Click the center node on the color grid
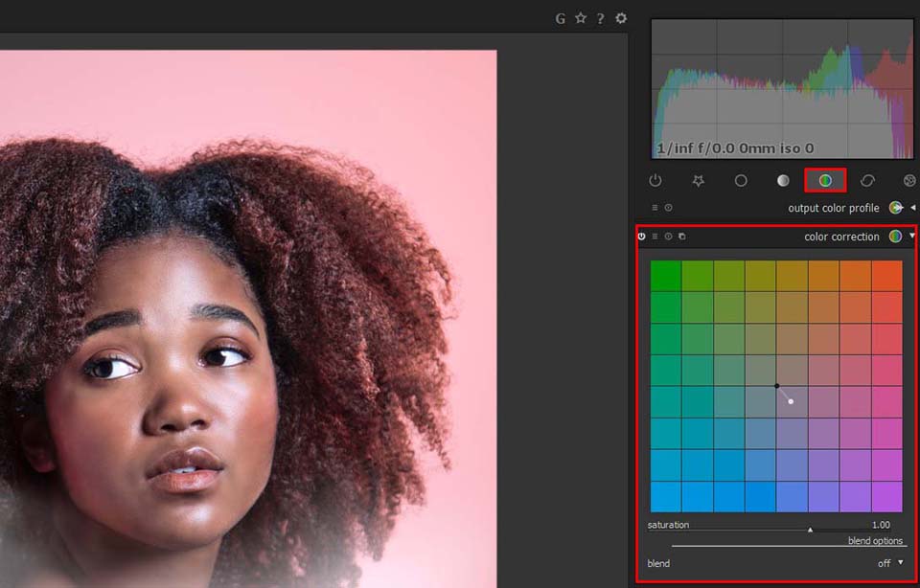Screen dimensions: 920x588 coord(776,385)
